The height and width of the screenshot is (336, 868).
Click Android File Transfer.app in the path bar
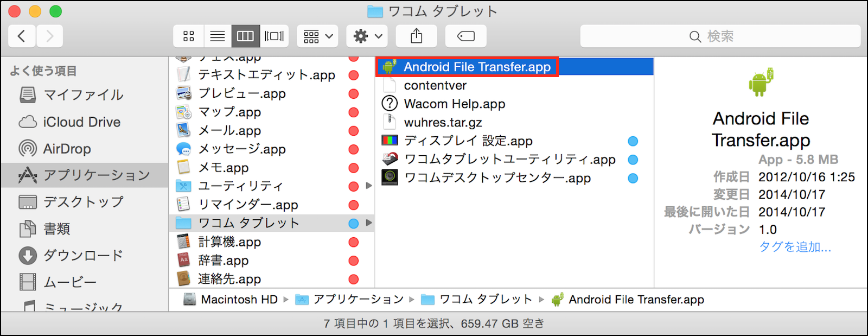pyautogui.click(x=628, y=300)
